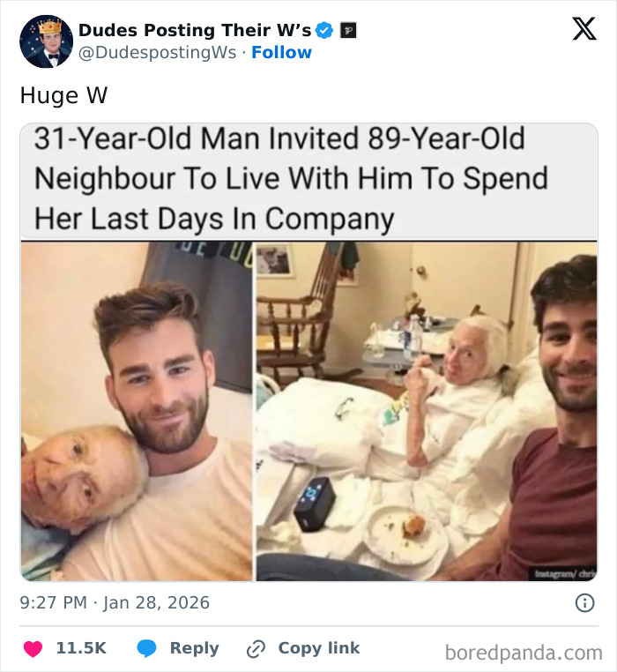This screenshot has height=672, width=617.
Task: Open the Dudes Posting Their W's avatar
Action: [x=46, y=41]
